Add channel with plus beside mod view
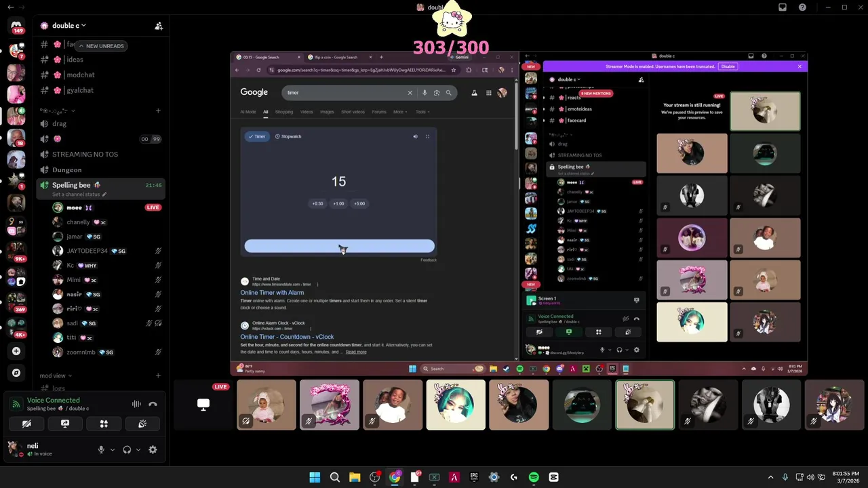The width and height of the screenshot is (868, 488). [158, 375]
